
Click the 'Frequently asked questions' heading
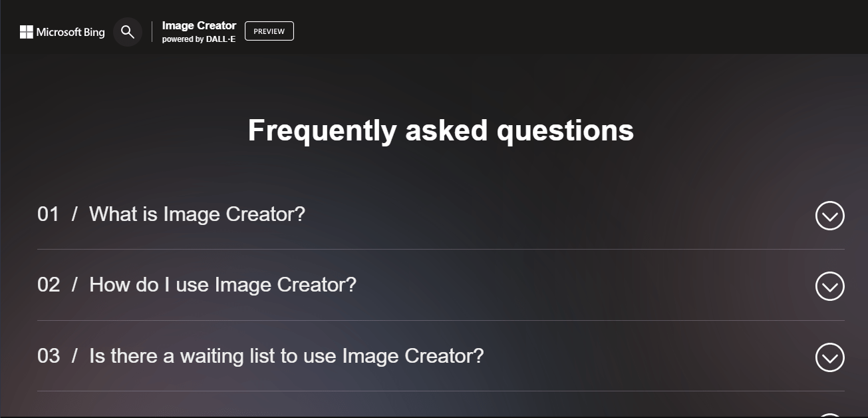[x=440, y=130]
